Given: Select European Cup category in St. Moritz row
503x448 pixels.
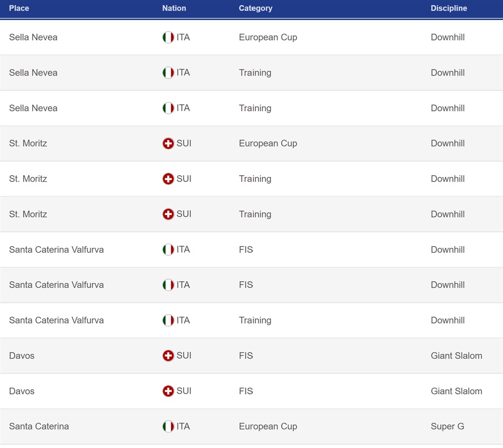Looking at the screenshot, I should [268, 143].
